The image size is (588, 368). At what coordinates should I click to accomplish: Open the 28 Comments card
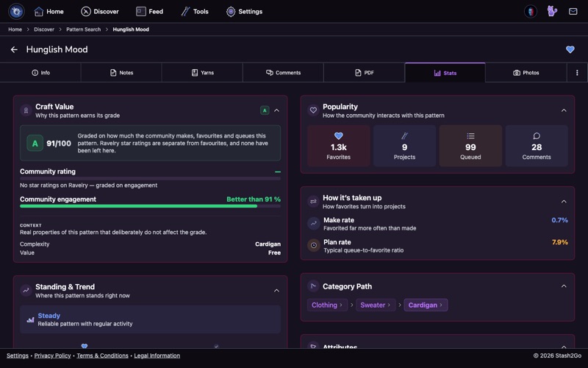click(x=537, y=146)
